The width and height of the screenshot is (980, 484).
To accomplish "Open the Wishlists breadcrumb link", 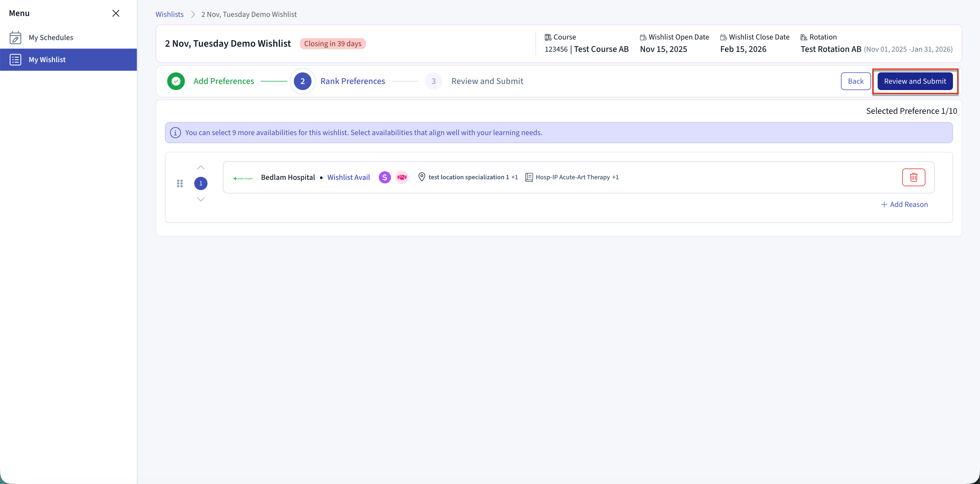I will (x=169, y=14).
